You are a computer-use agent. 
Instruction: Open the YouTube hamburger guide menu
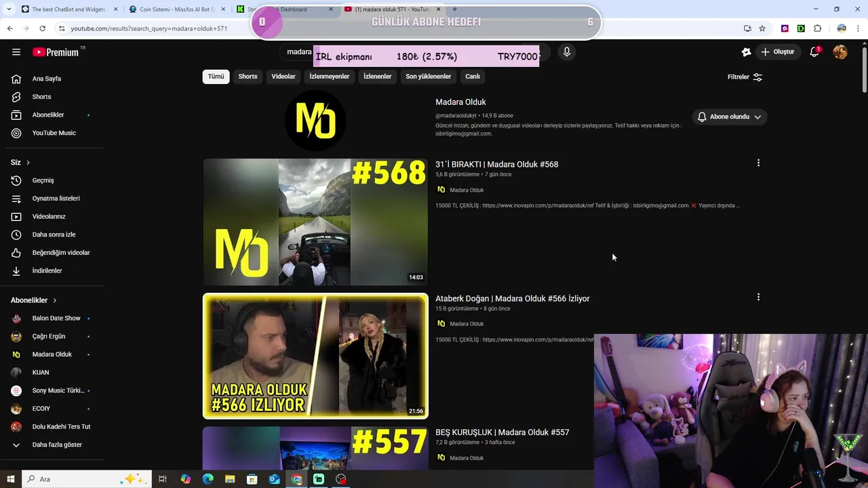(16, 52)
